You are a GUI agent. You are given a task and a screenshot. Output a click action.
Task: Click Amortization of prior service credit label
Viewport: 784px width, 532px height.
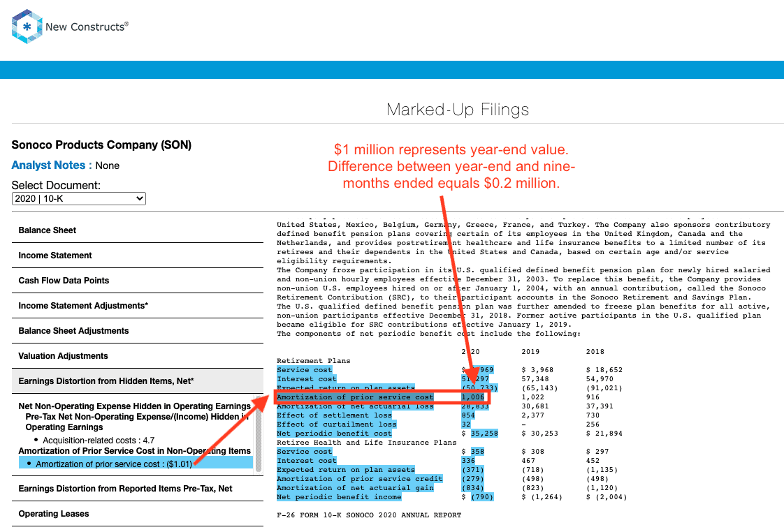(359, 478)
